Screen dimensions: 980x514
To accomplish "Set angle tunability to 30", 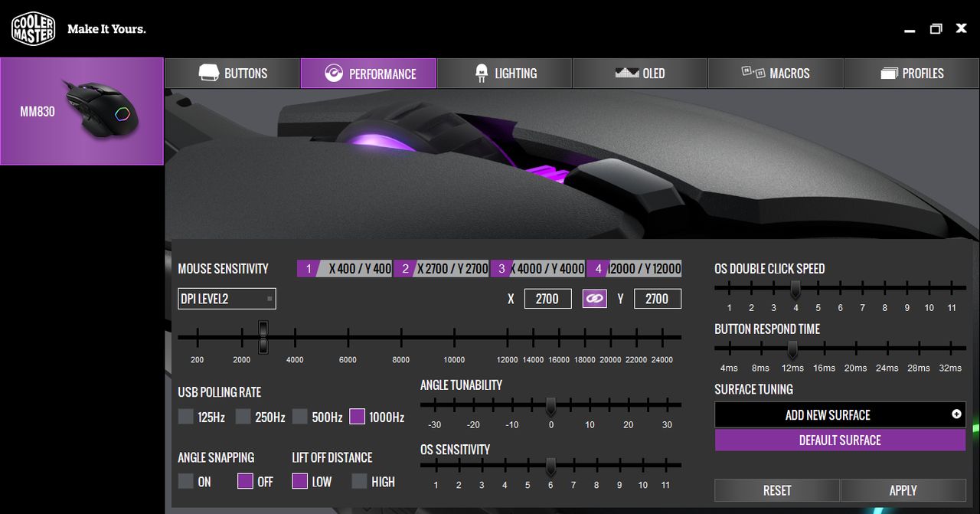I will tap(667, 406).
